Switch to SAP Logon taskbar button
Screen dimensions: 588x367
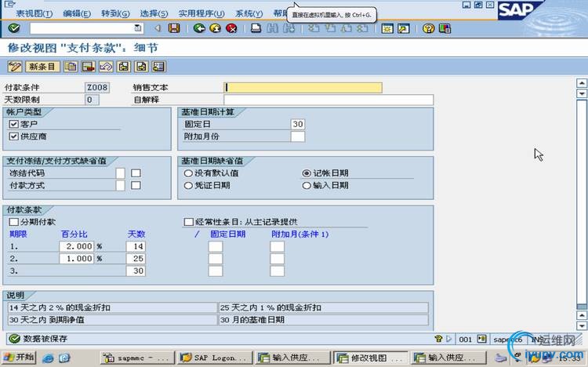[214, 358]
